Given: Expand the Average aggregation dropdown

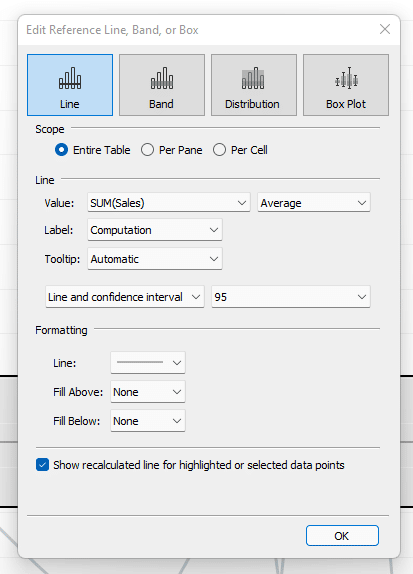Looking at the screenshot, I should tap(314, 202).
